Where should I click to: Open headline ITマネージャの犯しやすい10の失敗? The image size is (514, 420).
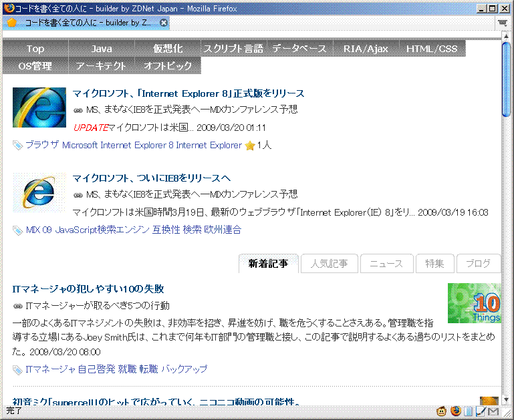coord(88,289)
